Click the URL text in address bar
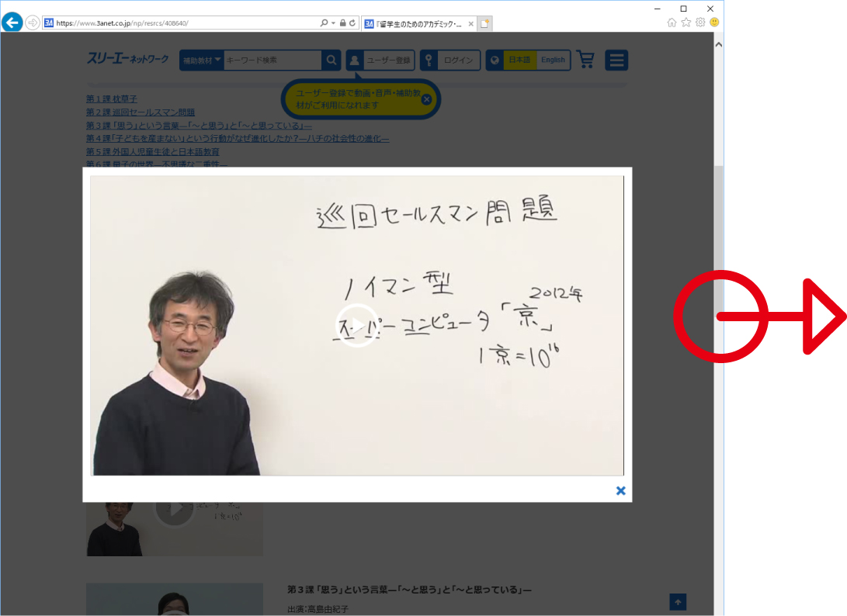847x616 pixels. (122, 23)
